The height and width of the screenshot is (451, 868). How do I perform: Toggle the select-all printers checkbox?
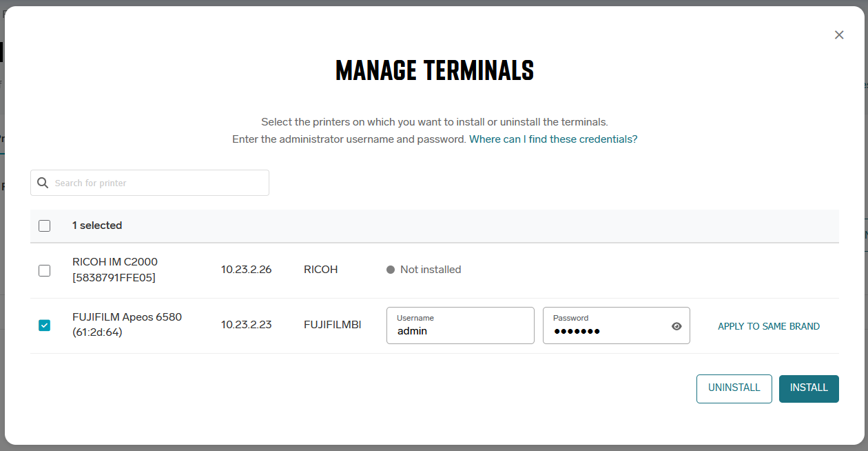point(45,226)
